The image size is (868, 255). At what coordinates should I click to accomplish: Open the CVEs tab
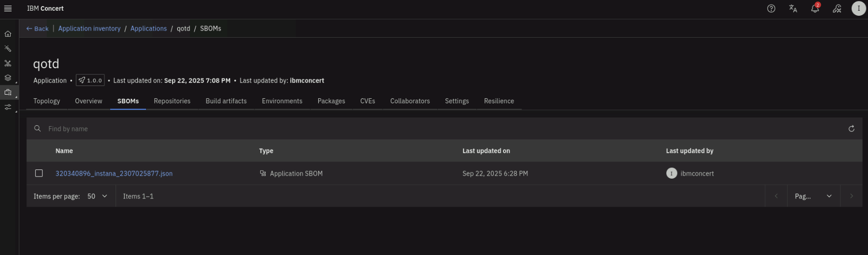[x=368, y=101]
